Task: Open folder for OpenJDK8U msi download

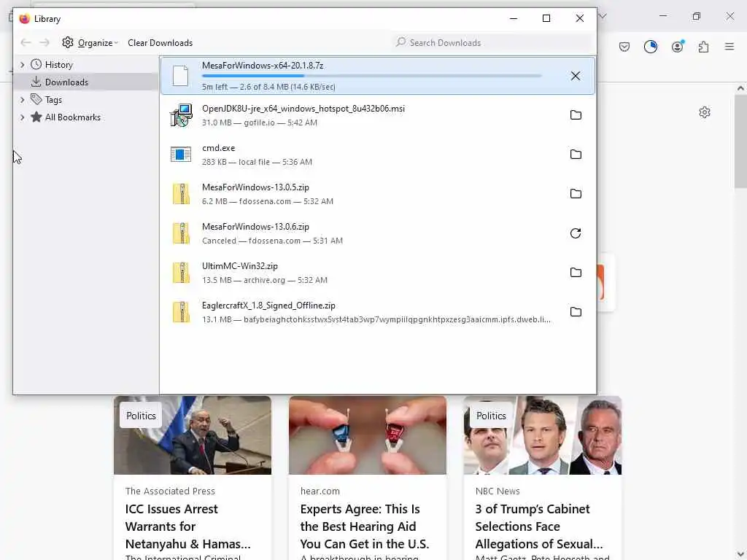Action: 576,114
